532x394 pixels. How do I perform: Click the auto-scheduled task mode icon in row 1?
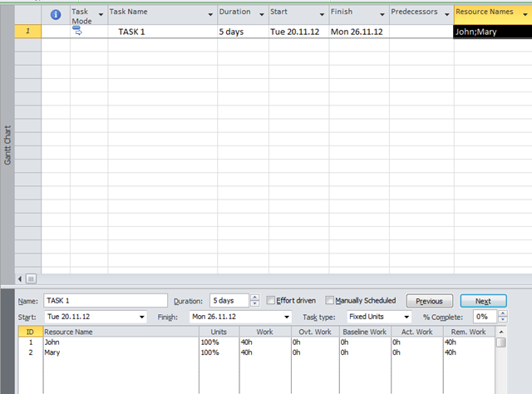(x=77, y=31)
